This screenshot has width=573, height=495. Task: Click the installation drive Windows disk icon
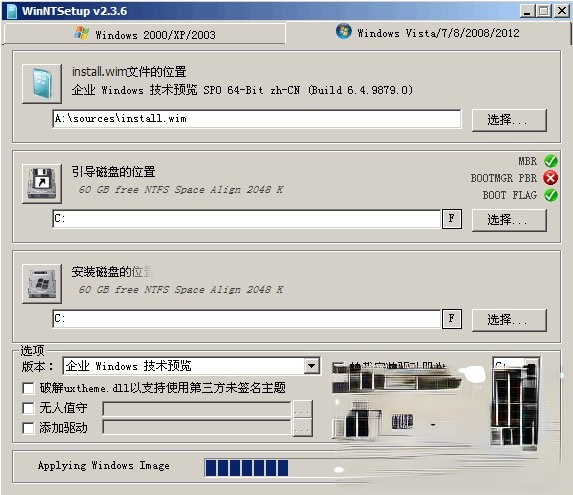(42, 283)
